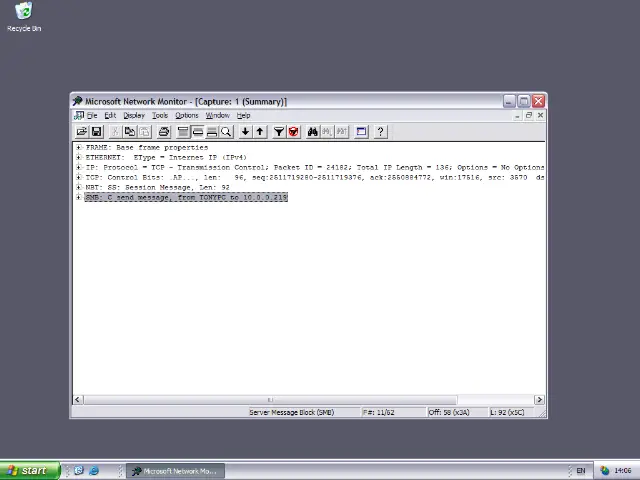The image size is (640, 480).
Task: Toggle the detail pane view icon
Action: [x=198, y=131]
